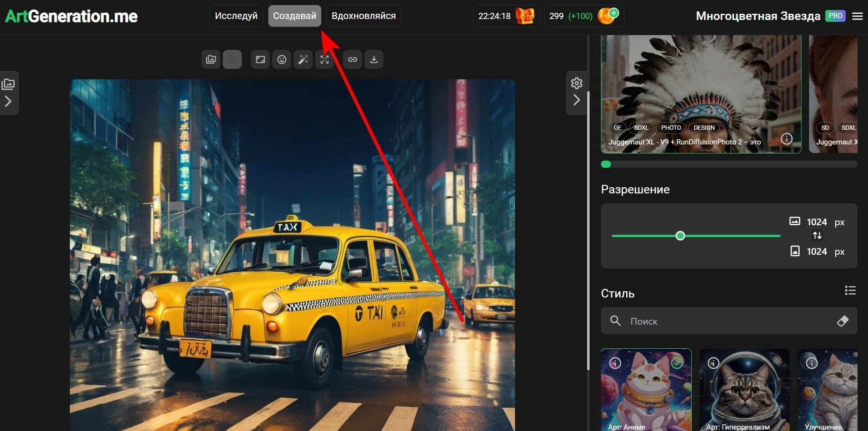This screenshot has height=431, width=868.
Task: Open the image gallery toolbar icon
Action: [211, 59]
